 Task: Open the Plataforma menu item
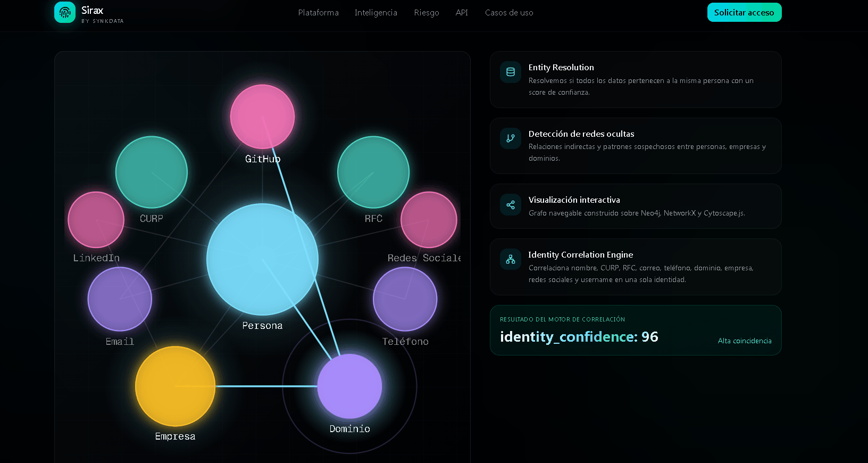[x=318, y=12]
